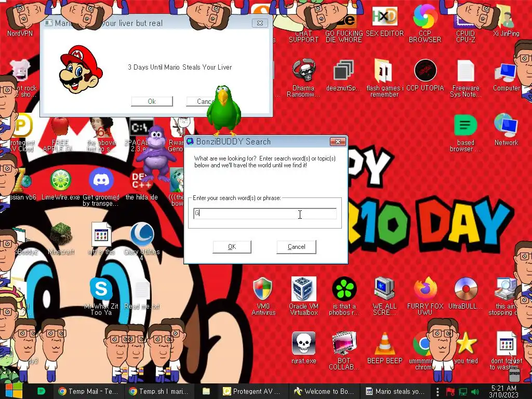Open the Skype 'Mr What Zit Too Ya' icon
The image size is (532, 399).
[101, 296]
